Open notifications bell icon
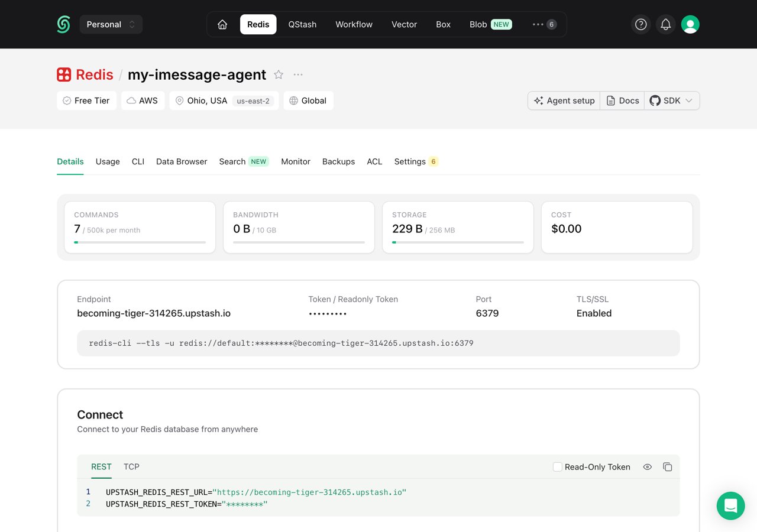This screenshot has height=532, width=757. [x=665, y=24]
